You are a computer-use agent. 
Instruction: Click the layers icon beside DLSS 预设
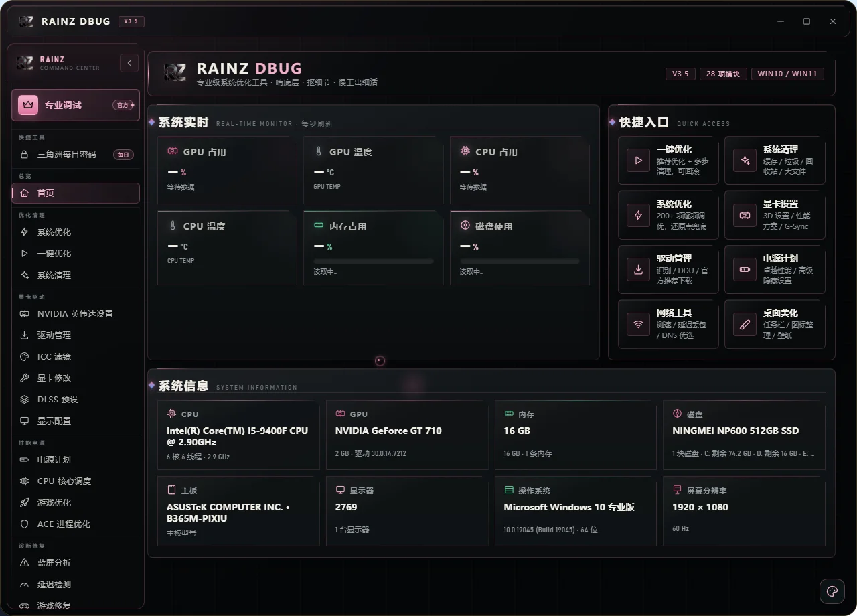[25, 399]
